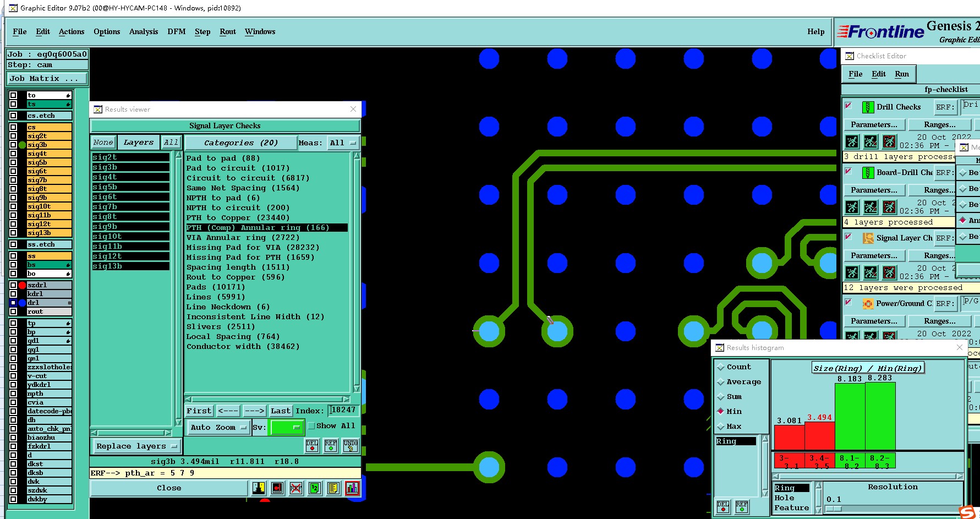Toggle the Drill Checks checkbox
980x519 pixels.
pos(848,106)
